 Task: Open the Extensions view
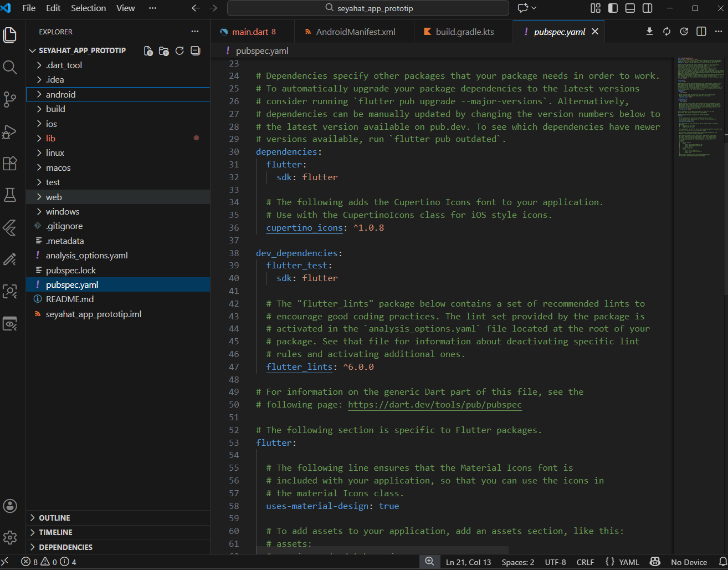coord(10,163)
